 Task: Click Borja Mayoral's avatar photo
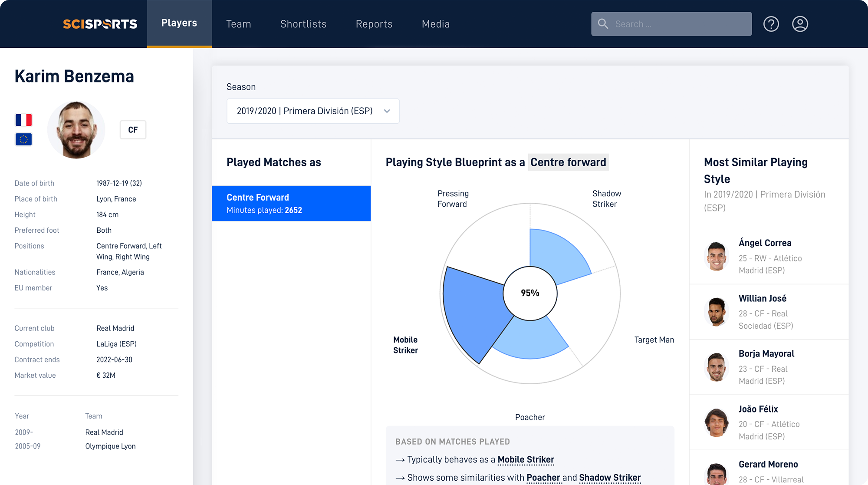click(x=717, y=367)
